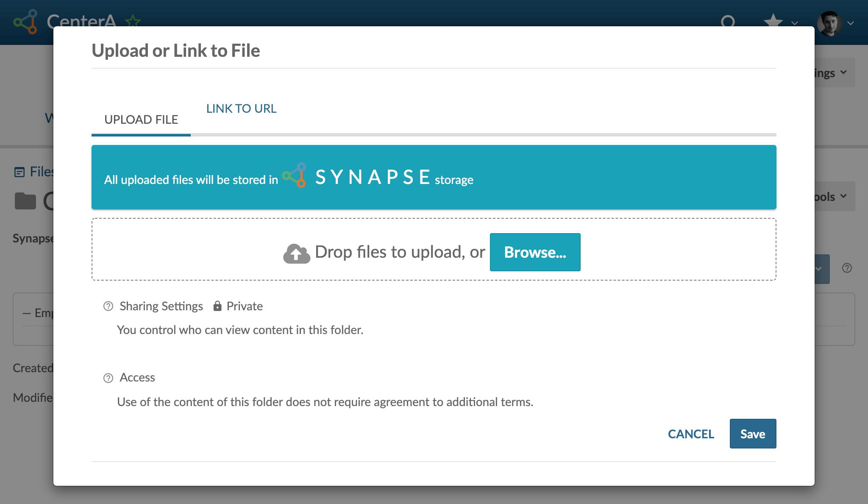This screenshot has height=504, width=868.
Task: Select the Upload File tab
Action: point(141,120)
